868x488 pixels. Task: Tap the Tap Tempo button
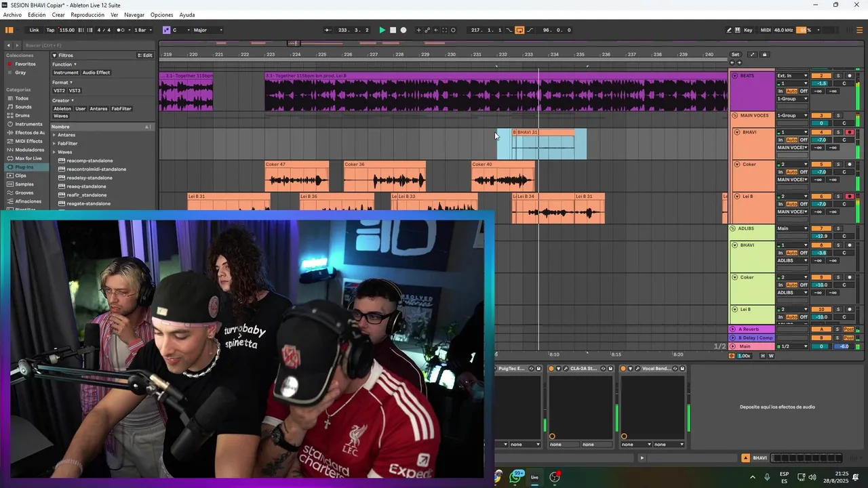(x=50, y=30)
